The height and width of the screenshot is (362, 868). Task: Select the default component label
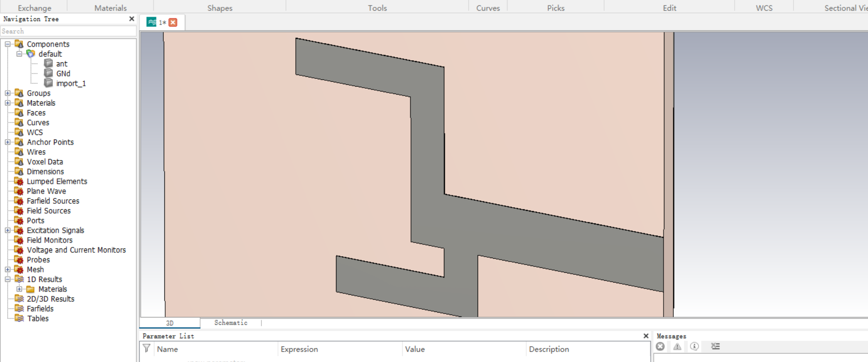50,54
